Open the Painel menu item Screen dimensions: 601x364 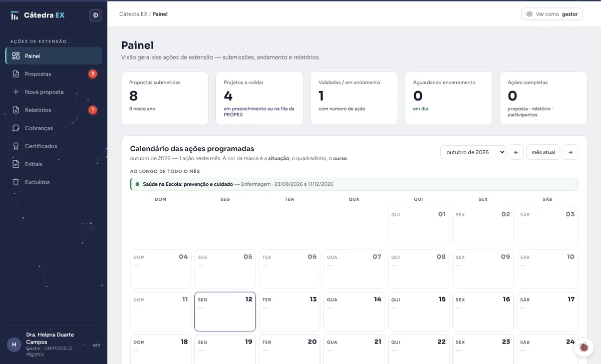[x=54, y=56]
